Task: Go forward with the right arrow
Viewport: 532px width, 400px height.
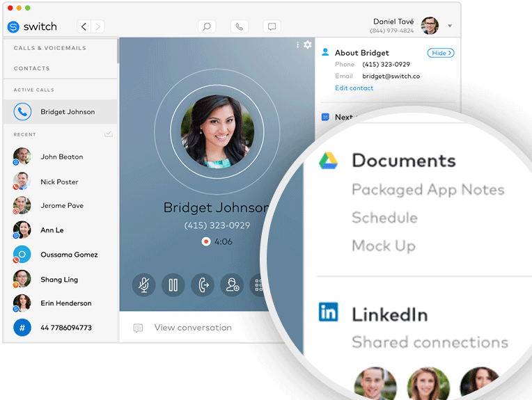Action: 97,26
